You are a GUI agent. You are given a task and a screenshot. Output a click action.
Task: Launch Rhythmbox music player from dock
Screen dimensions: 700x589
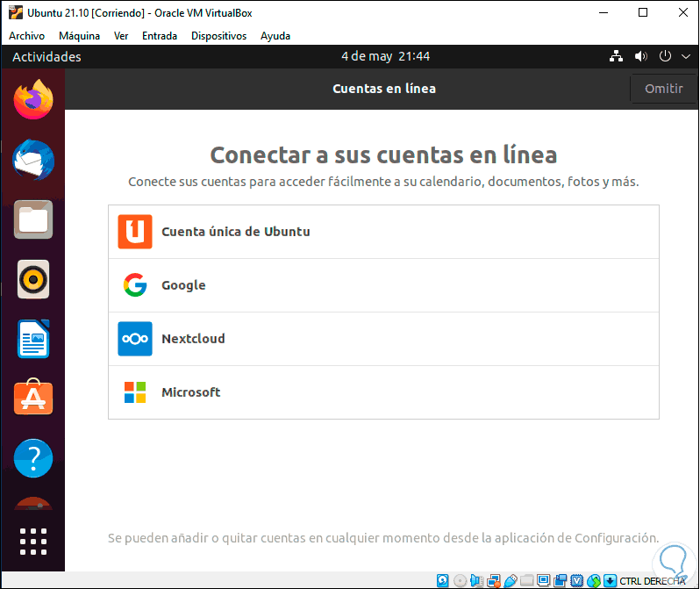pyautogui.click(x=33, y=279)
